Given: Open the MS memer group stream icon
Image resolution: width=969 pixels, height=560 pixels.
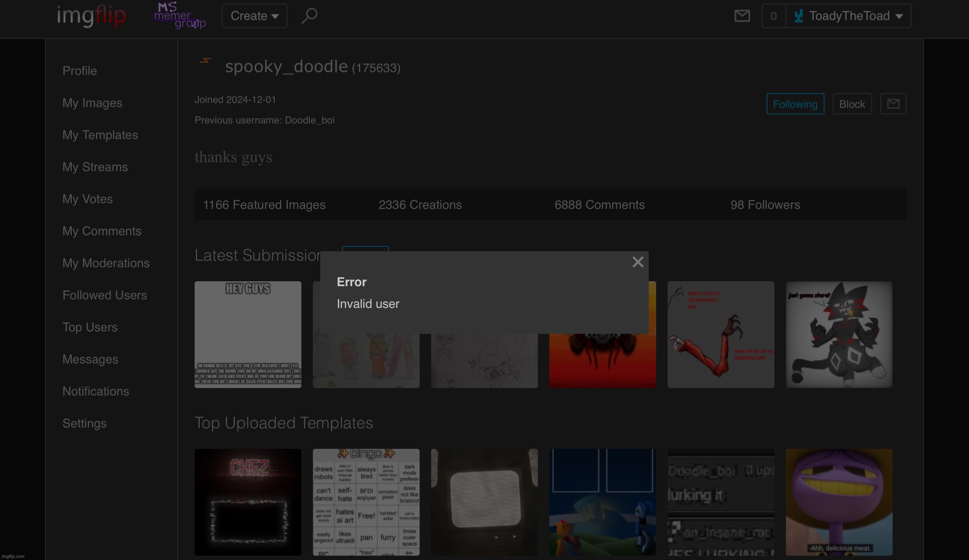Looking at the screenshot, I should pyautogui.click(x=179, y=16).
